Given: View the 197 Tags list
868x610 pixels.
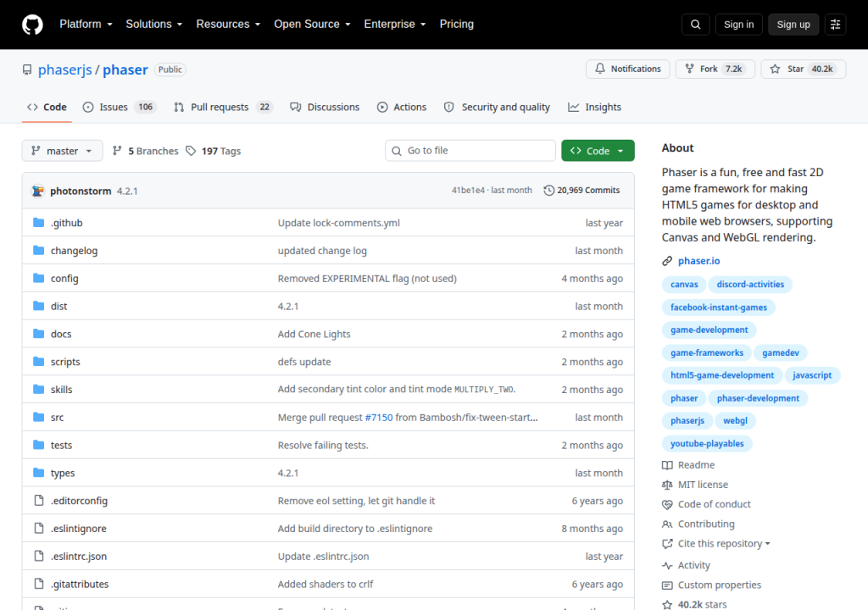Looking at the screenshot, I should (x=213, y=151).
